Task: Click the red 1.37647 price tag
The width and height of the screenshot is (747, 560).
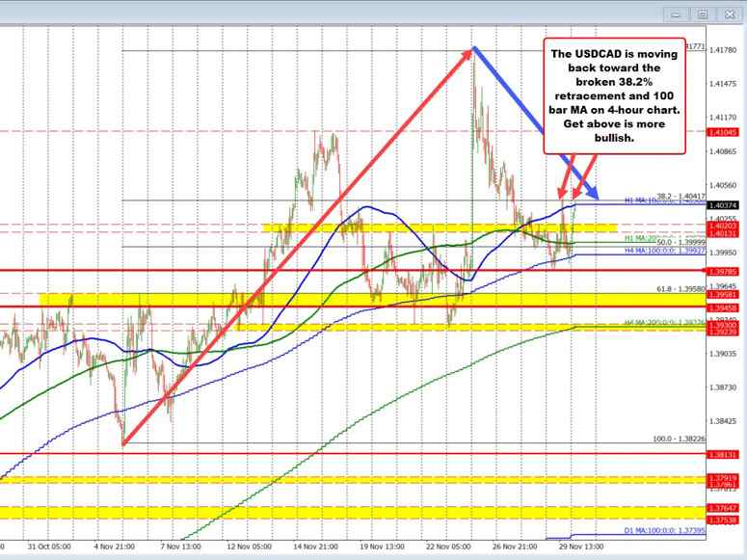Action: pos(723,508)
